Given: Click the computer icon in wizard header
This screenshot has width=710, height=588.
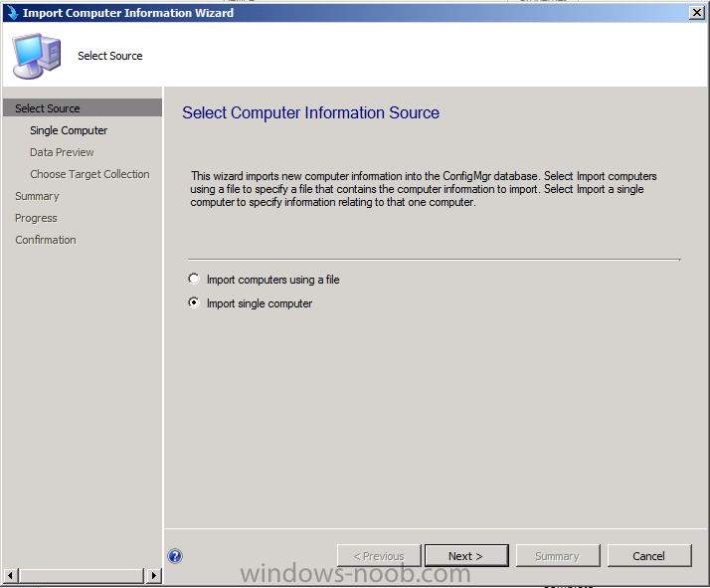Looking at the screenshot, I should pos(37,56).
